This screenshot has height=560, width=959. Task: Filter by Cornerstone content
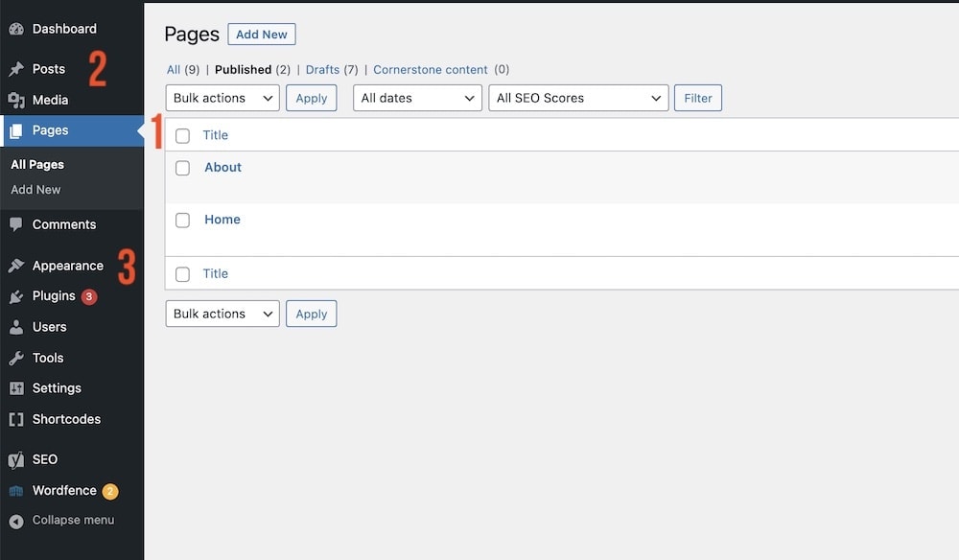[431, 70]
